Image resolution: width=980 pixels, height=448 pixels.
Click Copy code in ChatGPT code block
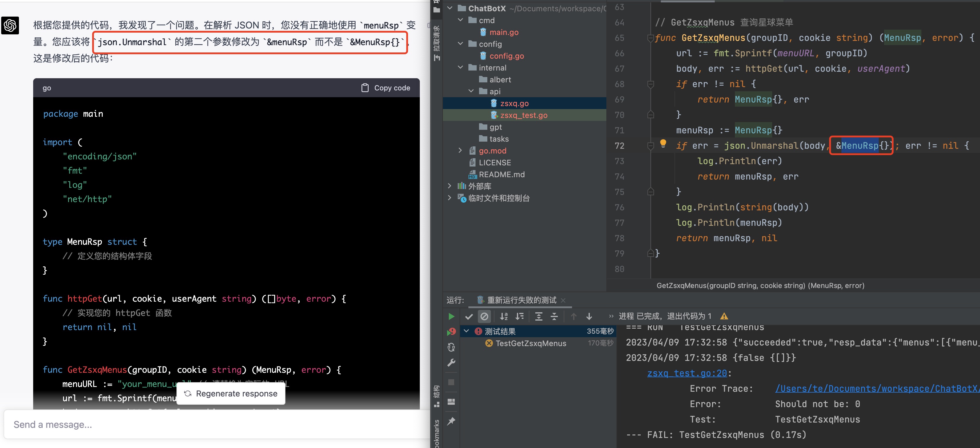coord(385,88)
